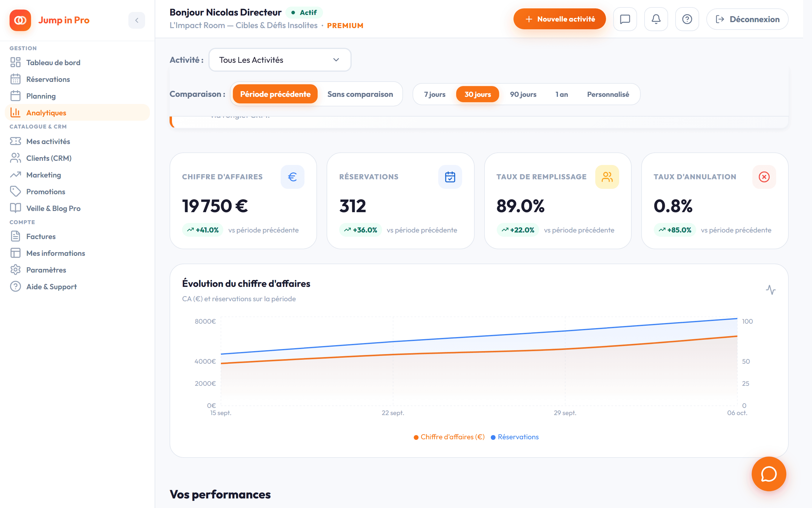Click the Paramètres gear icon
The height and width of the screenshot is (508, 812).
point(16,270)
